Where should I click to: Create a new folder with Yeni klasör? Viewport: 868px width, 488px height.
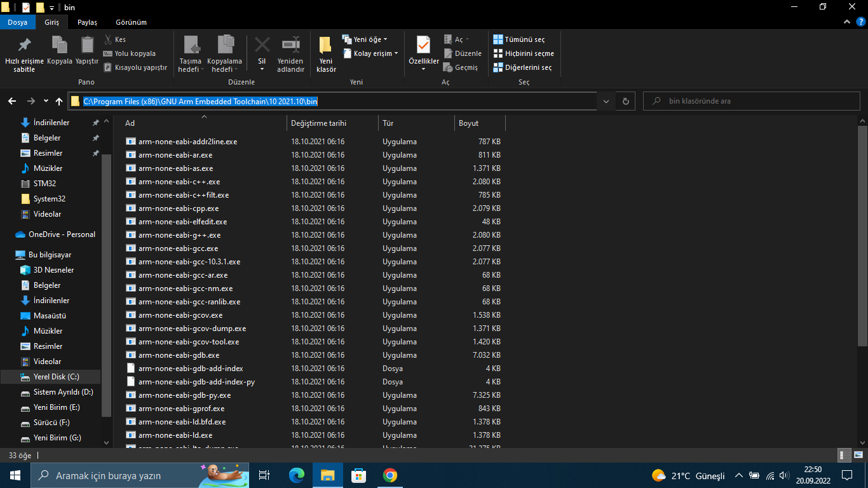coord(326,53)
